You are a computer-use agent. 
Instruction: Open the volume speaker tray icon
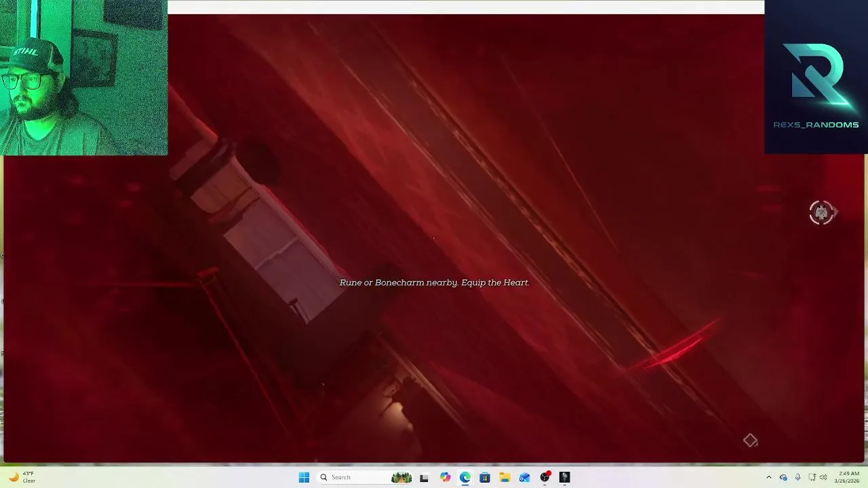point(823,477)
